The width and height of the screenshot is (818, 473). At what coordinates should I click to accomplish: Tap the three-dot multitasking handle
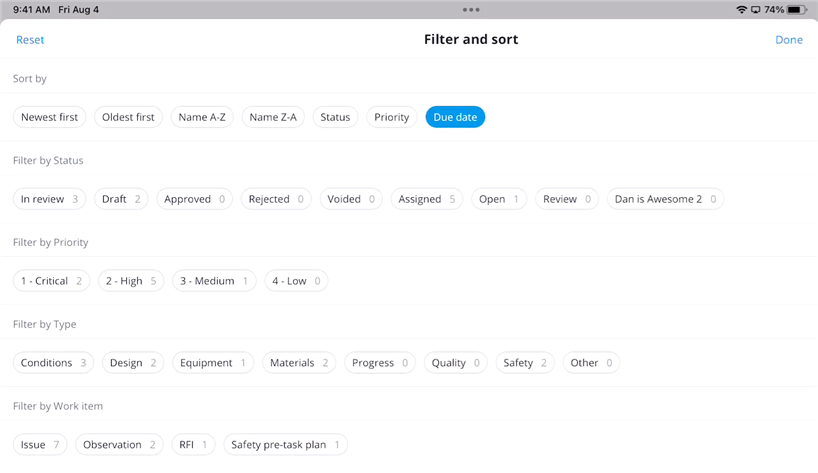coord(471,9)
